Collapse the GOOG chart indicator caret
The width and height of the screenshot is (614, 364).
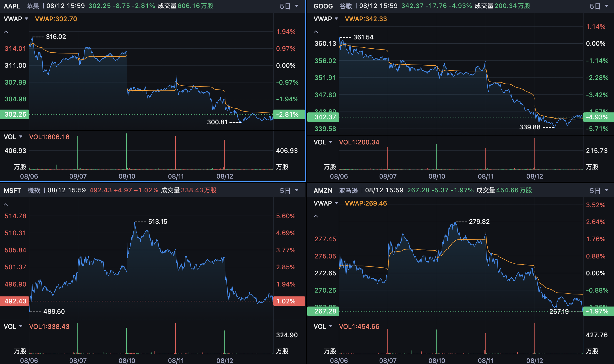tap(316, 32)
